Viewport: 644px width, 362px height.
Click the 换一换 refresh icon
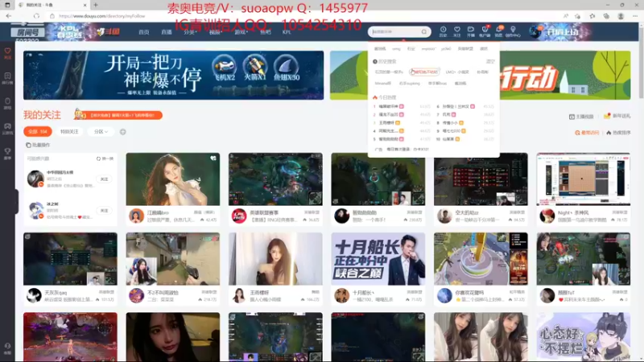tap(98, 158)
